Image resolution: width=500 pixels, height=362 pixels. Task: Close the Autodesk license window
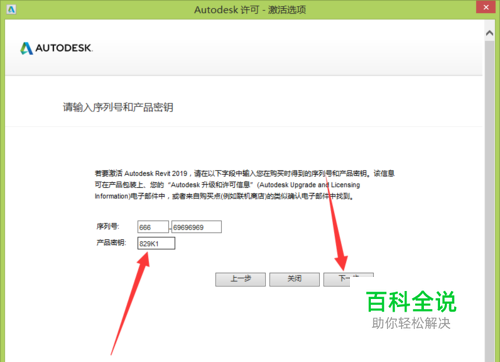486,7
